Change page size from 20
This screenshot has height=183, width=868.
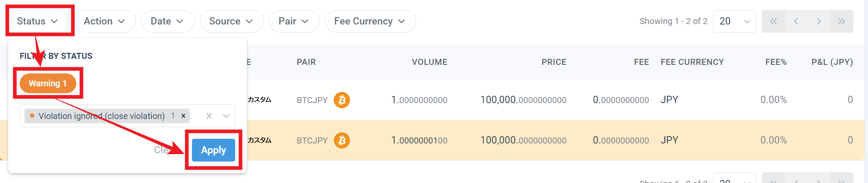point(734,21)
